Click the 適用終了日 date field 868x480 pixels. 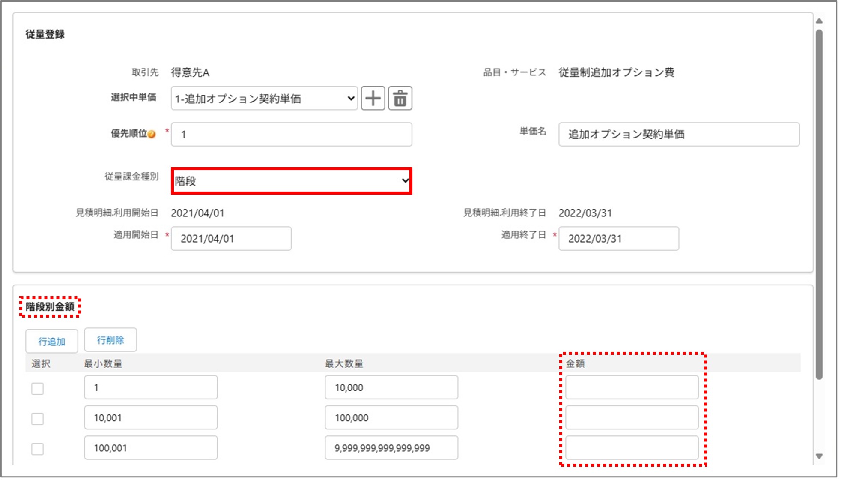[x=618, y=239]
